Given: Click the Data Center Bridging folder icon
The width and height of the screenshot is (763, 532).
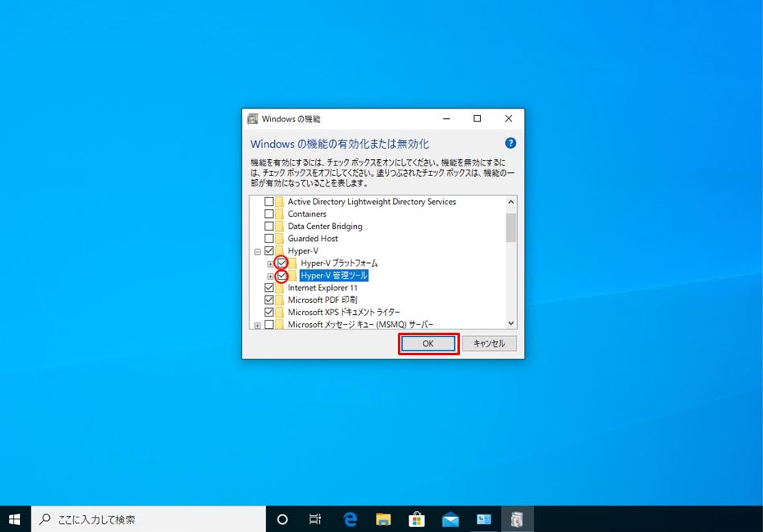Looking at the screenshot, I should pos(280,226).
